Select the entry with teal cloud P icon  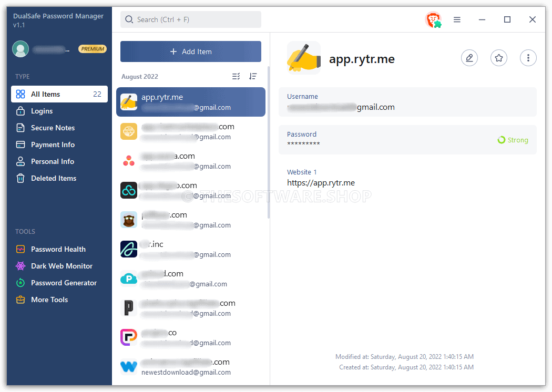tap(190, 278)
